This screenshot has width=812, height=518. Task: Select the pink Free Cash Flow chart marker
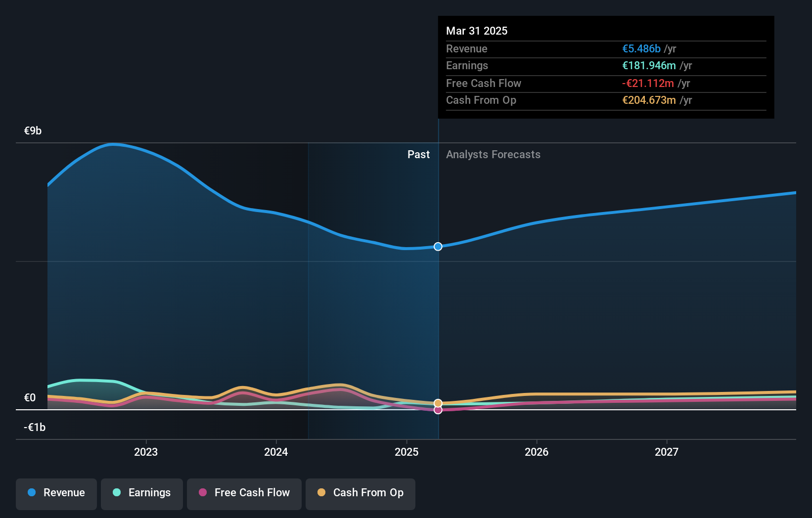point(438,410)
